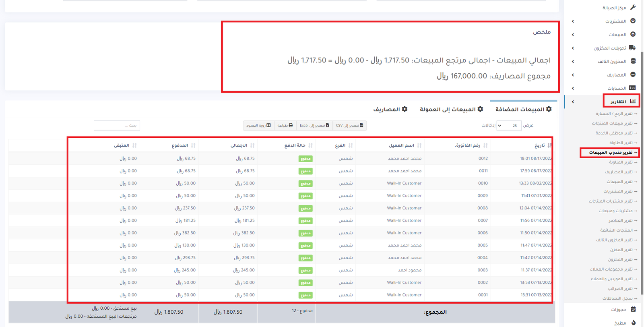Click the بحث search input field
The width and height of the screenshot is (644, 327).
[117, 126]
